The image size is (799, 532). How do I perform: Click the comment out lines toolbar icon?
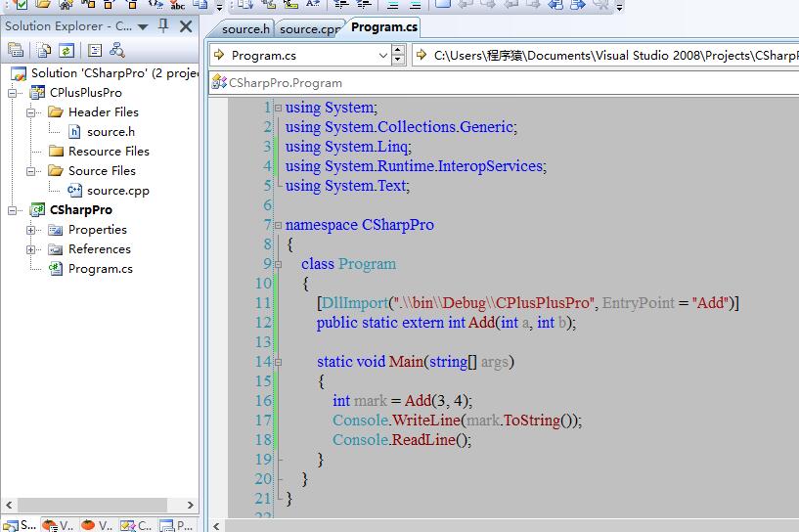pyautogui.click(x=392, y=5)
